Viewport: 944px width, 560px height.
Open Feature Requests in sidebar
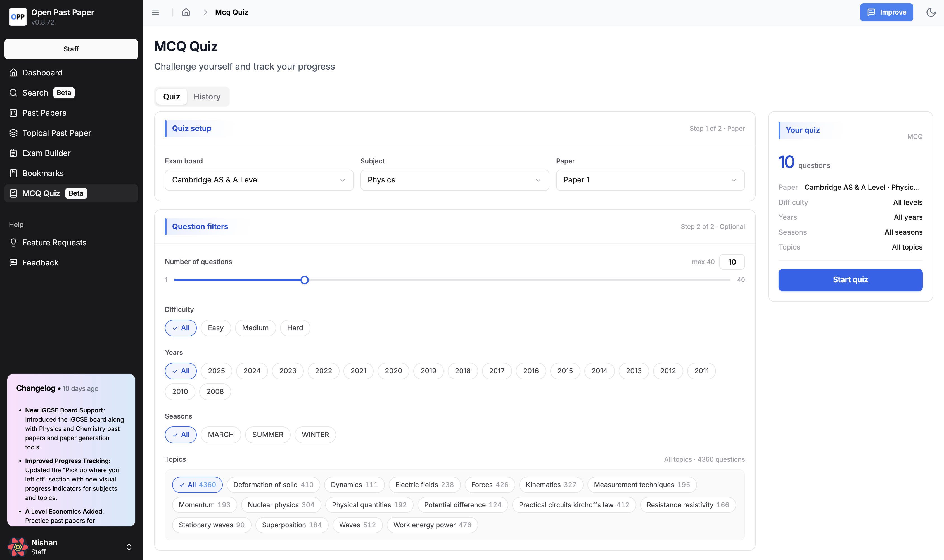pos(71,243)
